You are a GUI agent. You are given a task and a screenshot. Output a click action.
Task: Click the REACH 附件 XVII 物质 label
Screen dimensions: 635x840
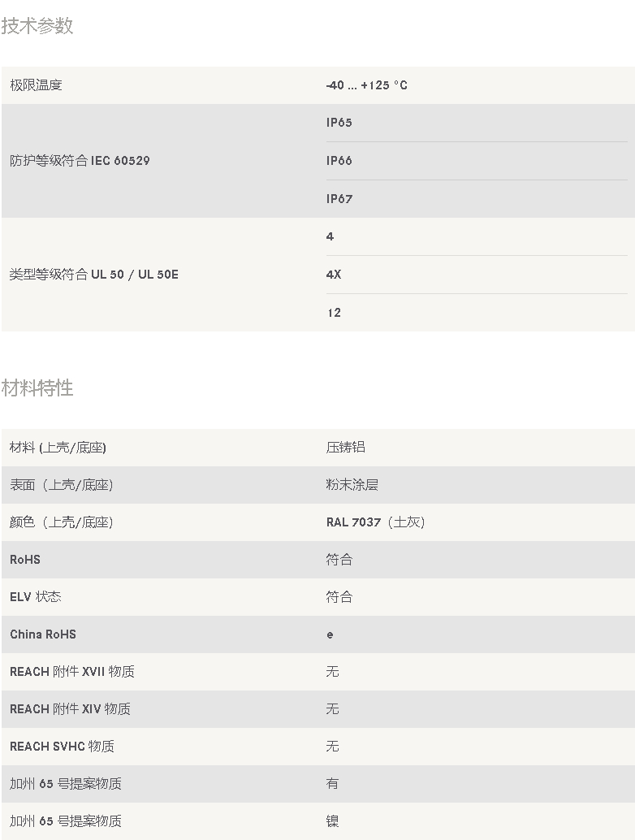coord(72,671)
